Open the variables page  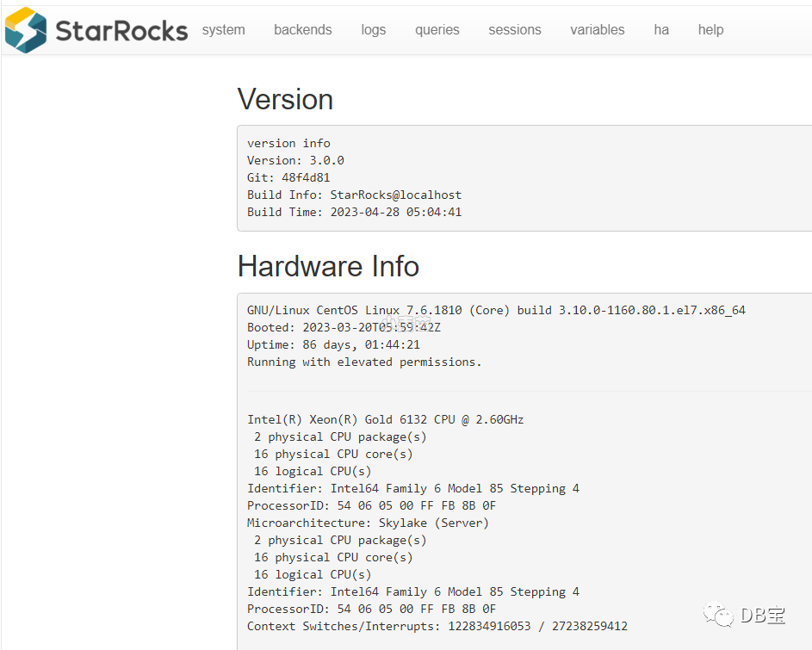pyautogui.click(x=597, y=29)
